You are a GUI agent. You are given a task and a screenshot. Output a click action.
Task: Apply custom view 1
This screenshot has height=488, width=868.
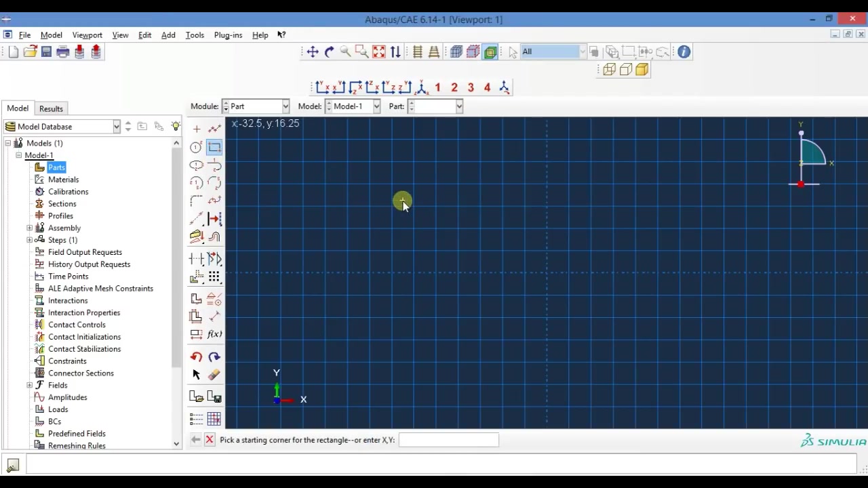click(438, 87)
